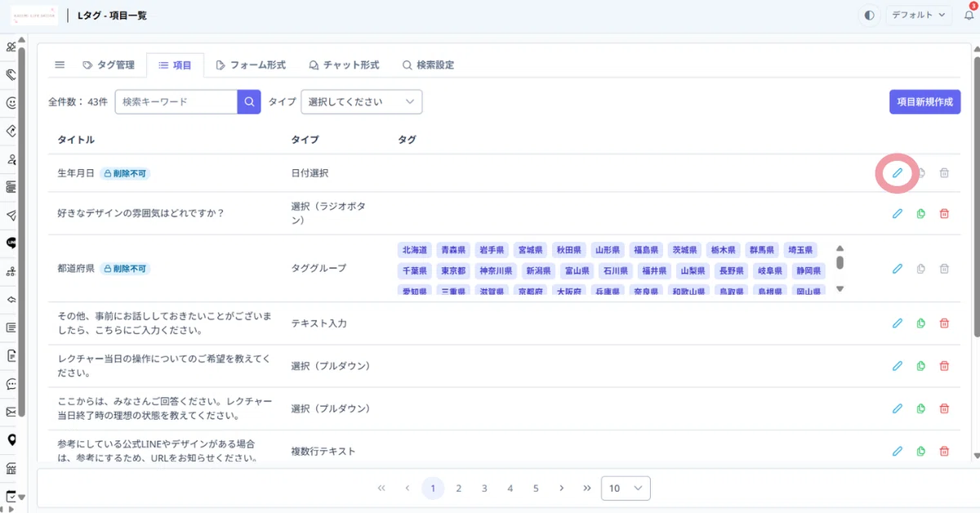Click the 静岡県 tag
The height and width of the screenshot is (513, 980).
(808, 270)
